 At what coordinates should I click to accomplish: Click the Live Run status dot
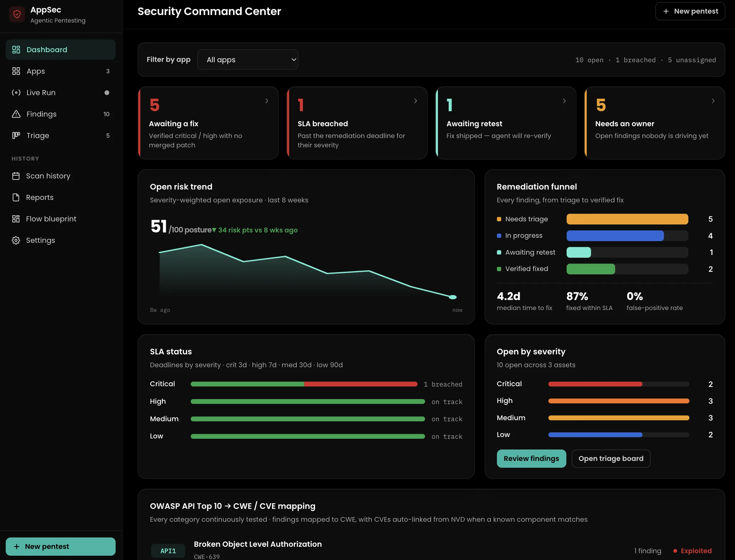pyautogui.click(x=107, y=93)
